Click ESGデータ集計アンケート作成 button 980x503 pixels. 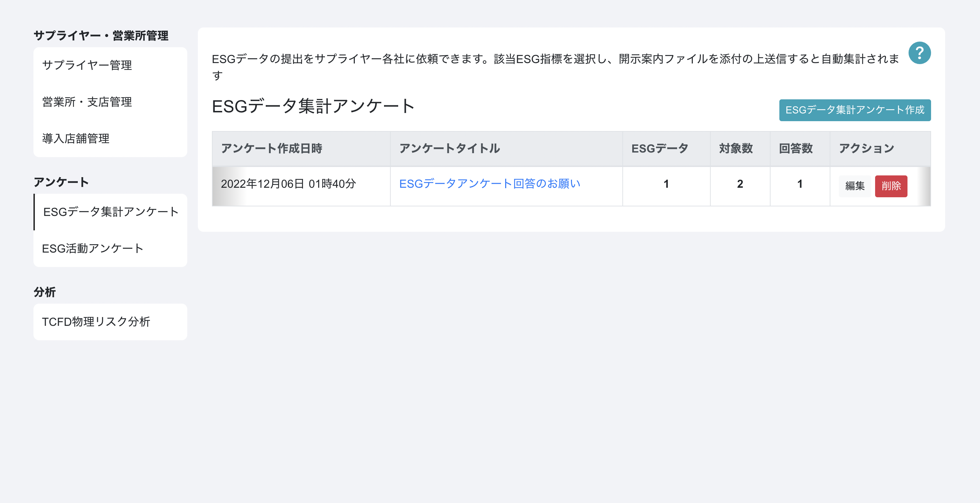pos(854,110)
